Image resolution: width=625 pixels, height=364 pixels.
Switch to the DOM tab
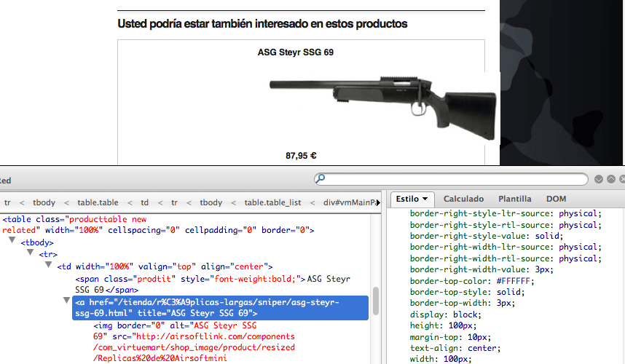click(x=556, y=199)
